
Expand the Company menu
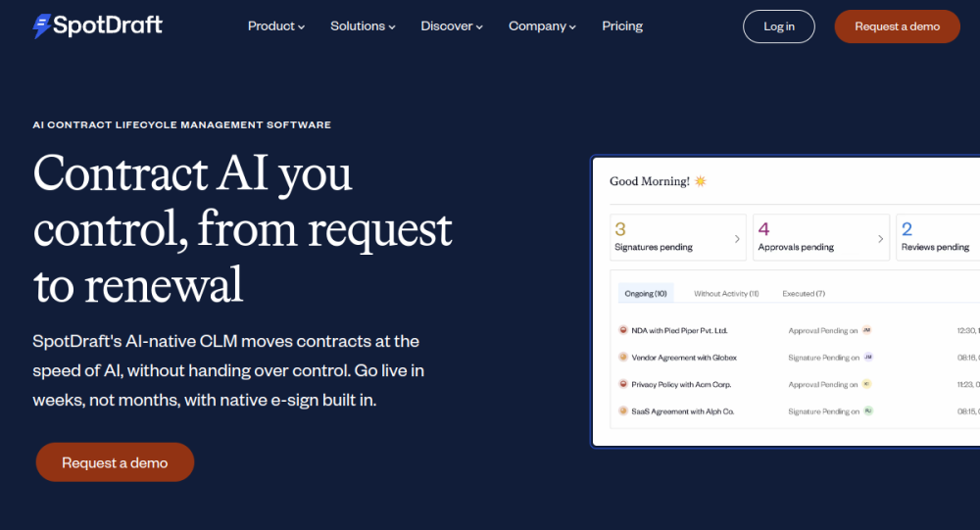pos(542,26)
